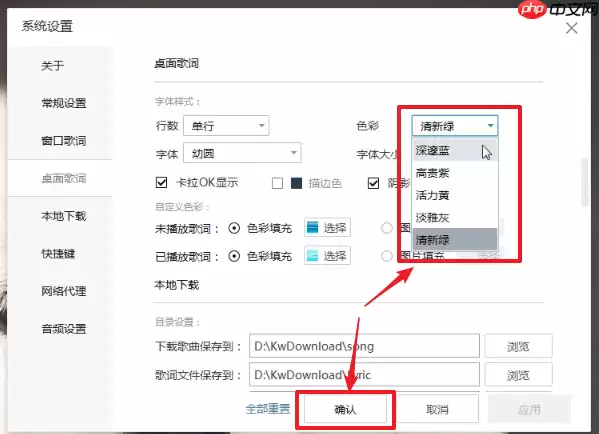Image resolution: width=599 pixels, height=434 pixels.
Task: Open the 窗口歌词 settings section
Action: tap(64, 141)
